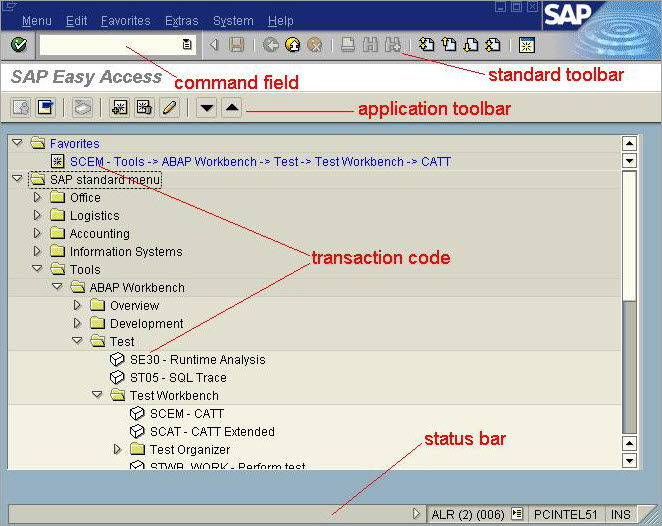The width and height of the screenshot is (662, 526).
Task: Click the Add to Favorites icon
Action: [x=119, y=108]
